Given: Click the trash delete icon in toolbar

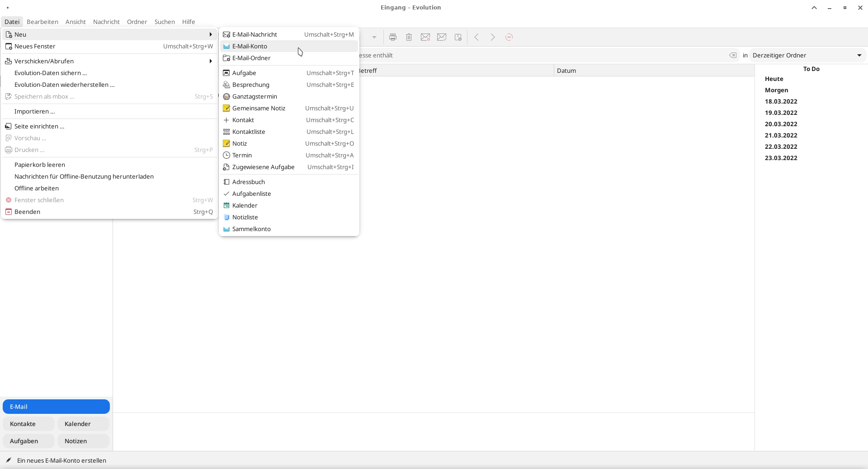Looking at the screenshot, I should point(409,37).
